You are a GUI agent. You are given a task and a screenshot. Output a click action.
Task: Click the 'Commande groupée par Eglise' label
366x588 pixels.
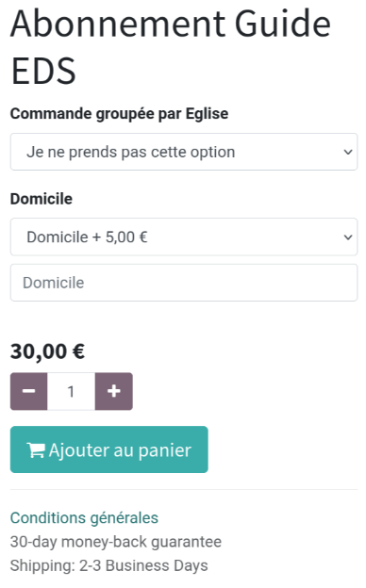click(x=119, y=114)
